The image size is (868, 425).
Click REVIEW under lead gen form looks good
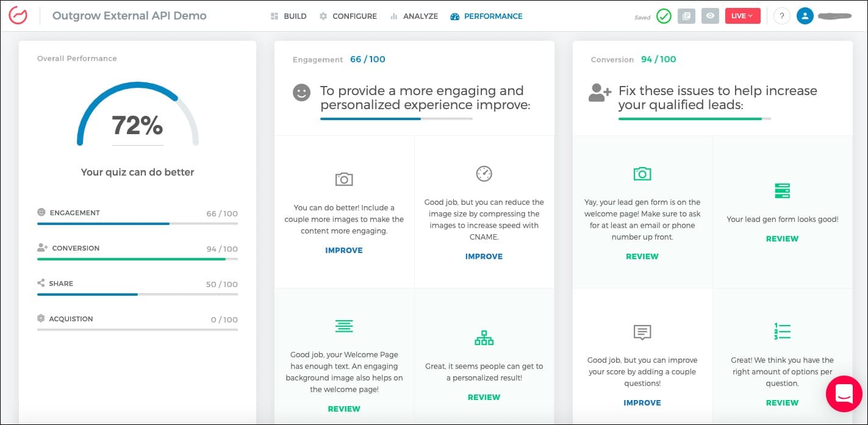point(782,239)
